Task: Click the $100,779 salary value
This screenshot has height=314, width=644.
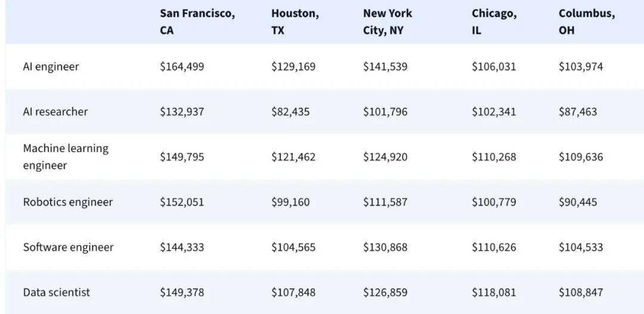Action: [494, 202]
